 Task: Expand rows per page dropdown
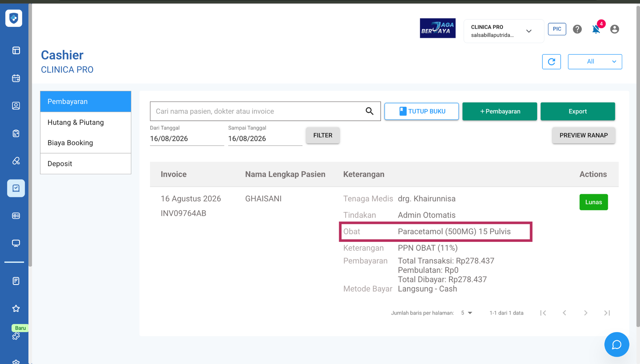click(x=467, y=313)
